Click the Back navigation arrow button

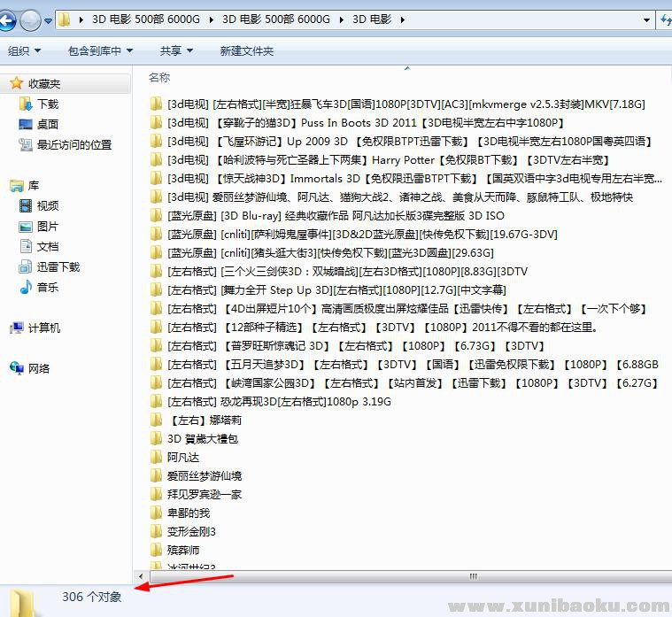pos(8,19)
